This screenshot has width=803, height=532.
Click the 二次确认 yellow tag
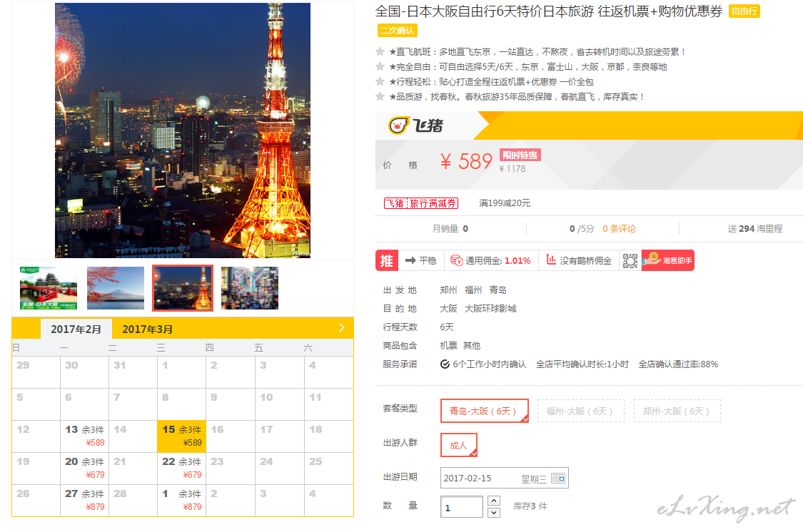click(398, 30)
